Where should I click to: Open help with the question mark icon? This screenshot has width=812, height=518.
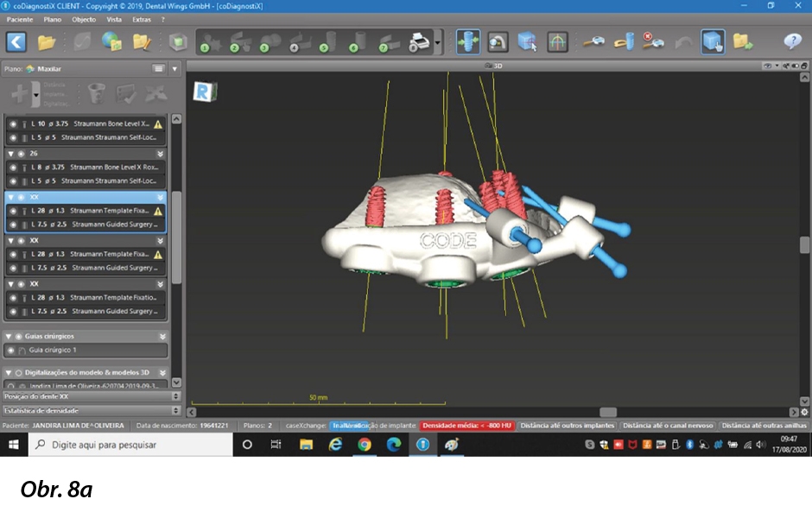pyautogui.click(x=792, y=41)
